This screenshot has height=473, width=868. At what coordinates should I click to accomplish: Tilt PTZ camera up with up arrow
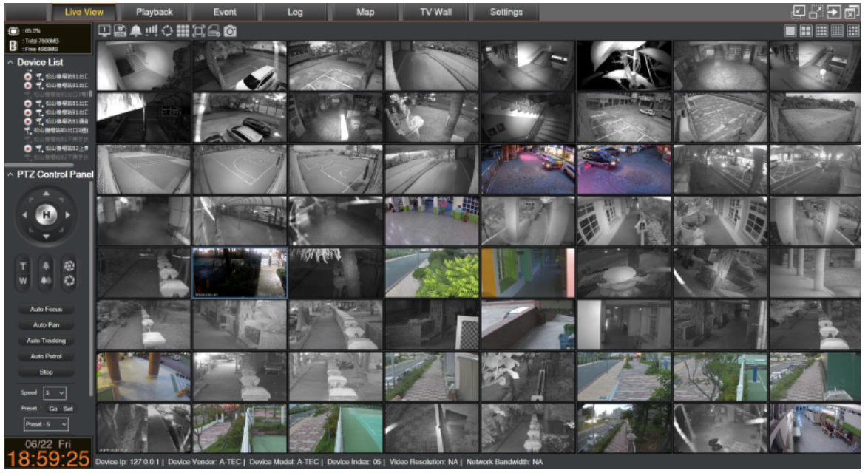tap(46, 193)
